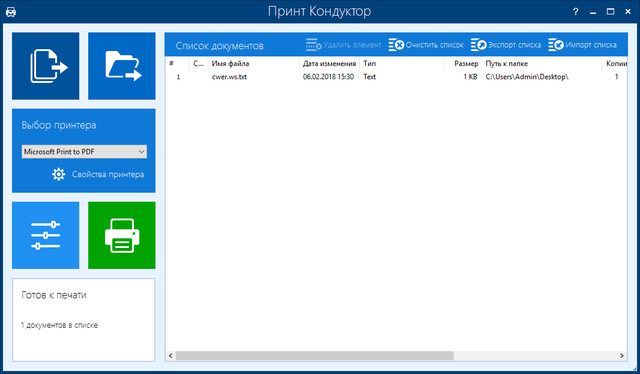
Task: Click the gear icon for printer properties
Action: click(58, 174)
